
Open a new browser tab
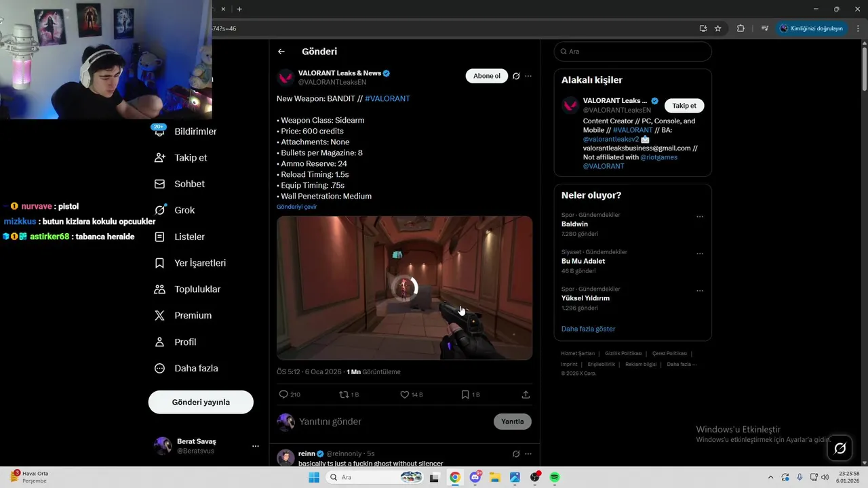pyautogui.click(x=239, y=9)
